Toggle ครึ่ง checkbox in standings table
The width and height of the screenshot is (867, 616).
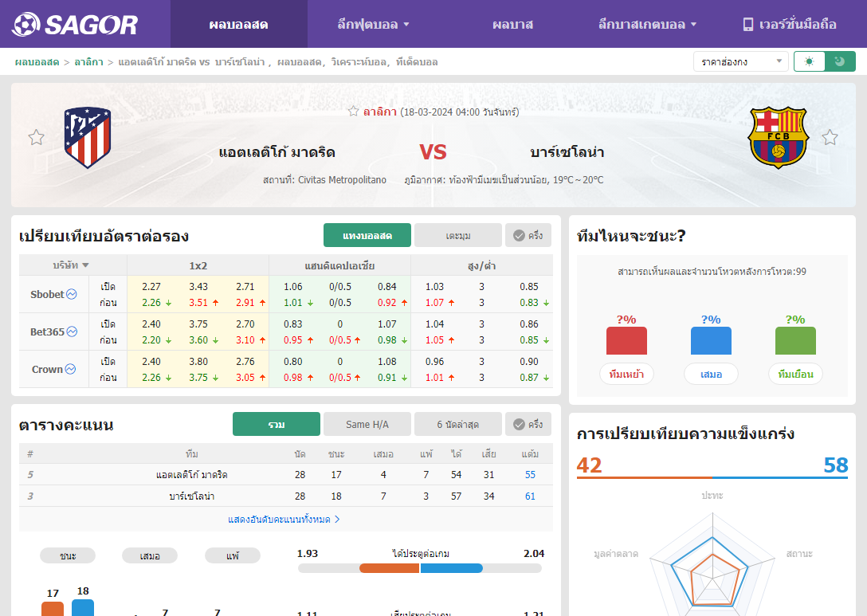coord(528,424)
